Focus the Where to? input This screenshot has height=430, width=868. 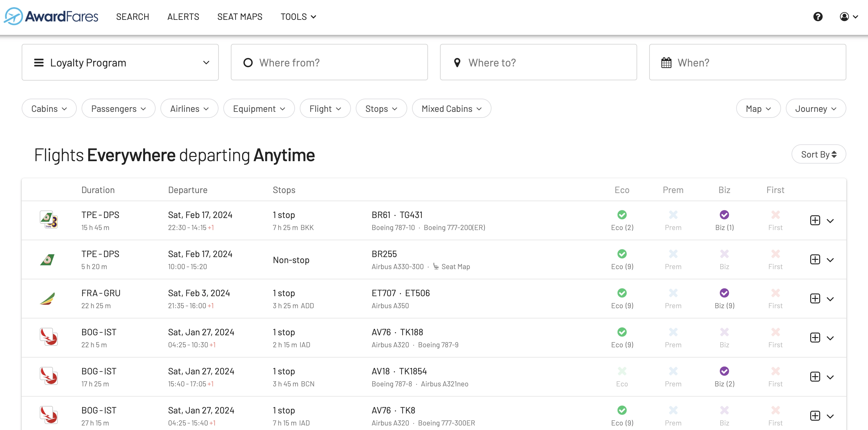[x=538, y=62]
